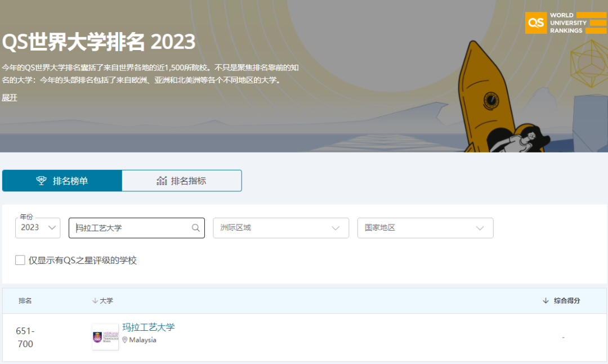608x364 pixels.
Task: Tick 仅显示有QS之星评级的学校 checkbox
Action: 20,260
